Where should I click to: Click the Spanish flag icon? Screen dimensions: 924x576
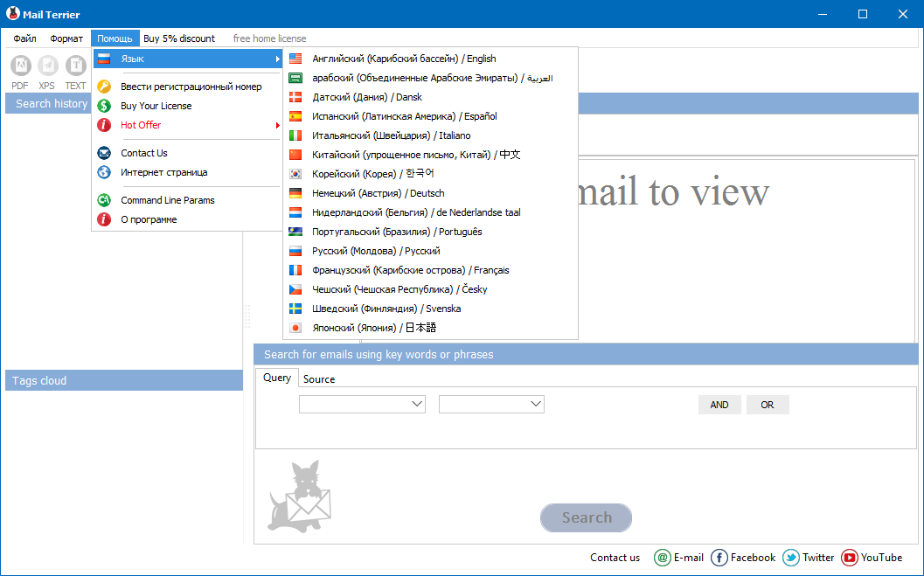[295, 116]
